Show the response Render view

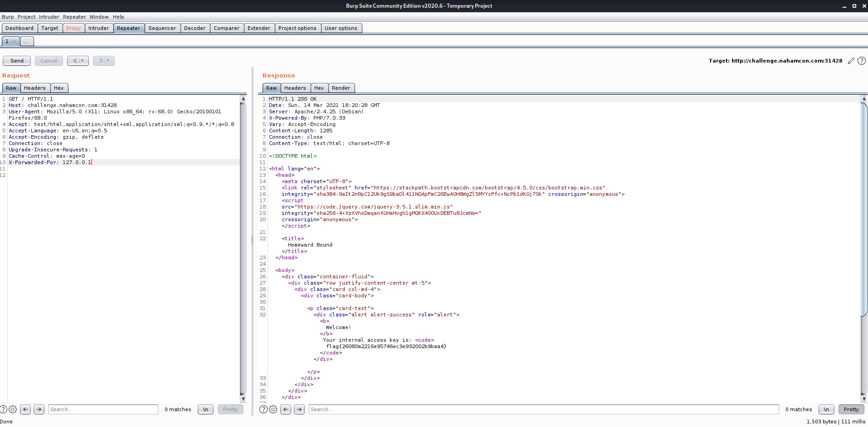341,88
